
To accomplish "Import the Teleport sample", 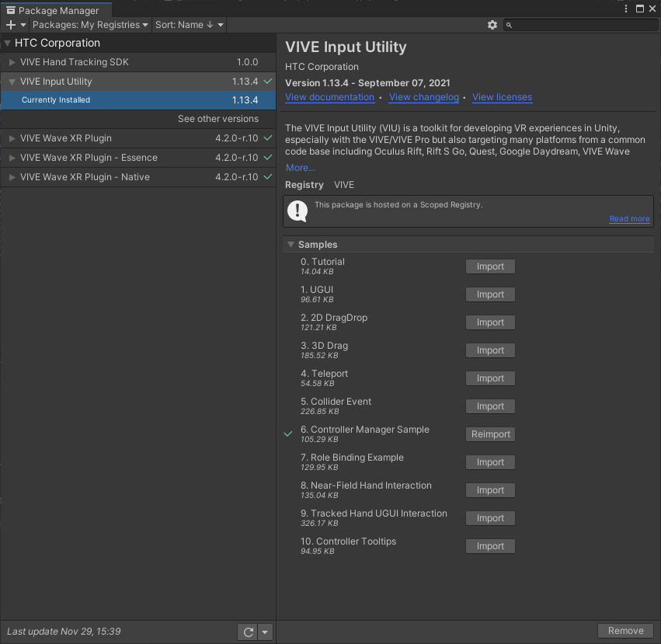I will tap(490, 378).
